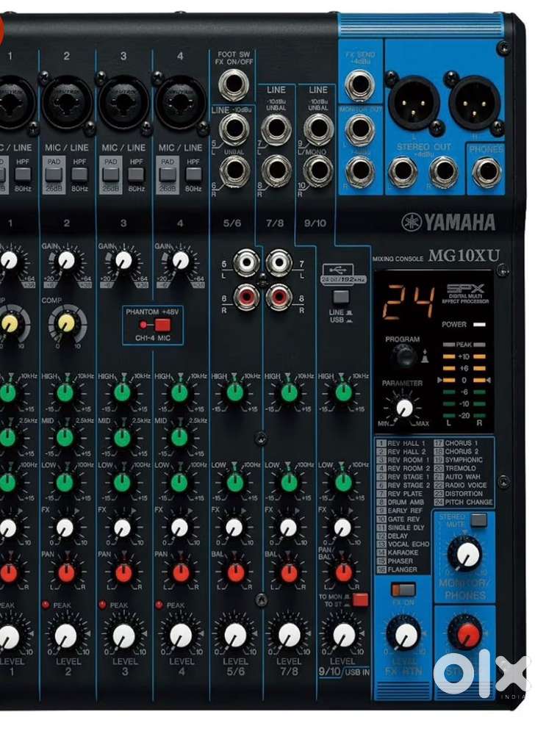The width and height of the screenshot is (560, 734).
Task: Click channel 2 PAD 26dB switch
Action: click(x=54, y=174)
